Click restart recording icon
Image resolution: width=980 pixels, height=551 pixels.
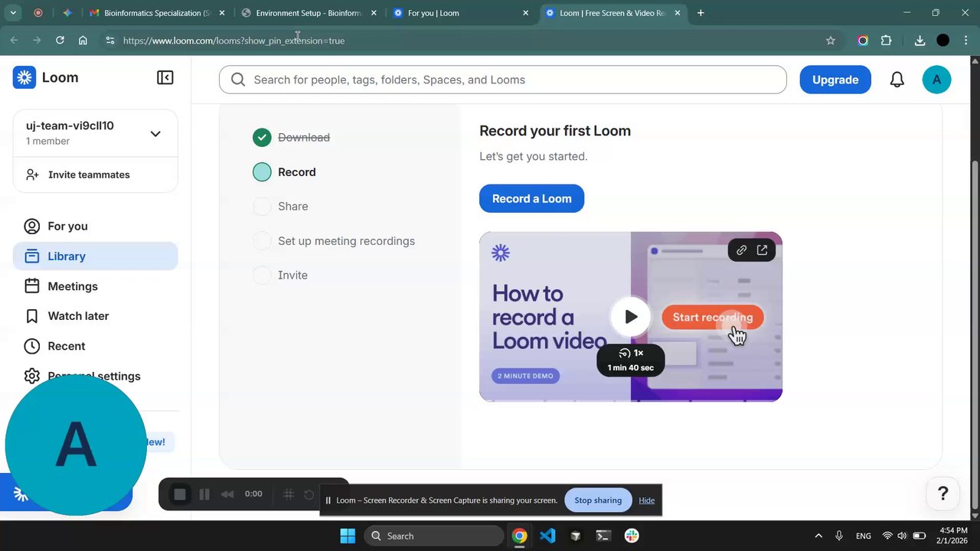pyautogui.click(x=309, y=494)
